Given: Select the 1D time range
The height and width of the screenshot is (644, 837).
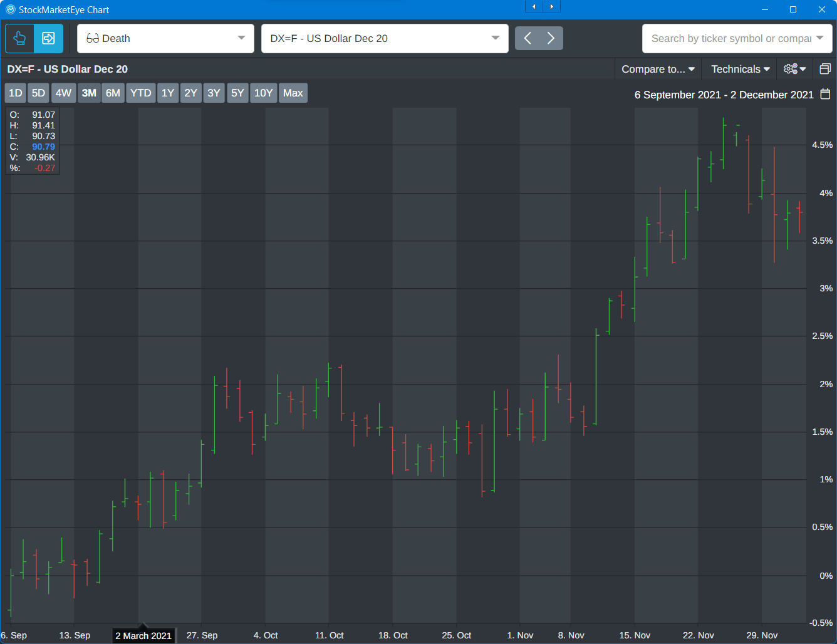Looking at the screenshot, I should [x=16, y=93].
